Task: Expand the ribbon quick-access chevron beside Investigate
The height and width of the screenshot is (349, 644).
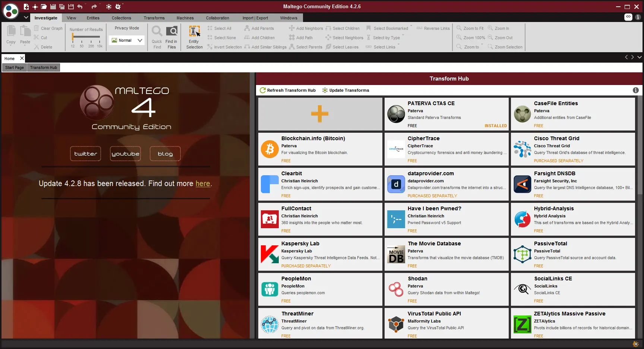Action: click(26, 18)
